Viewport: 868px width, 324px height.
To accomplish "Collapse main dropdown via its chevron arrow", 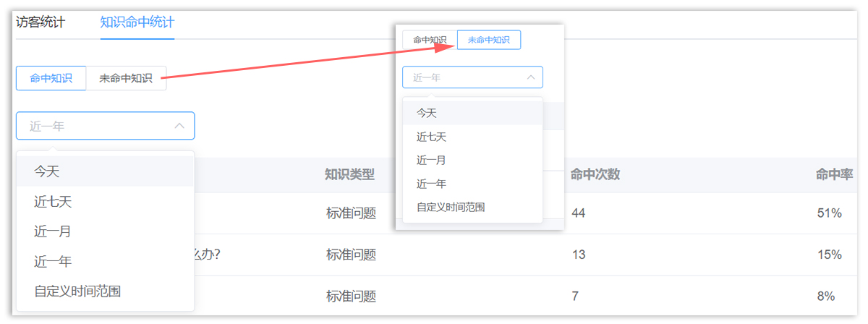I will (x=179, y=126).
